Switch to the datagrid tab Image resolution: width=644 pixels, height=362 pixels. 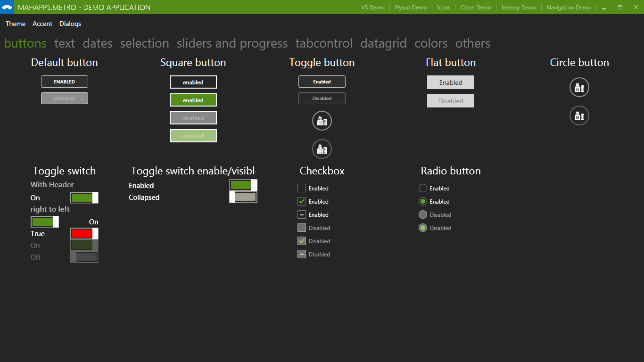(x=383, y=43)
